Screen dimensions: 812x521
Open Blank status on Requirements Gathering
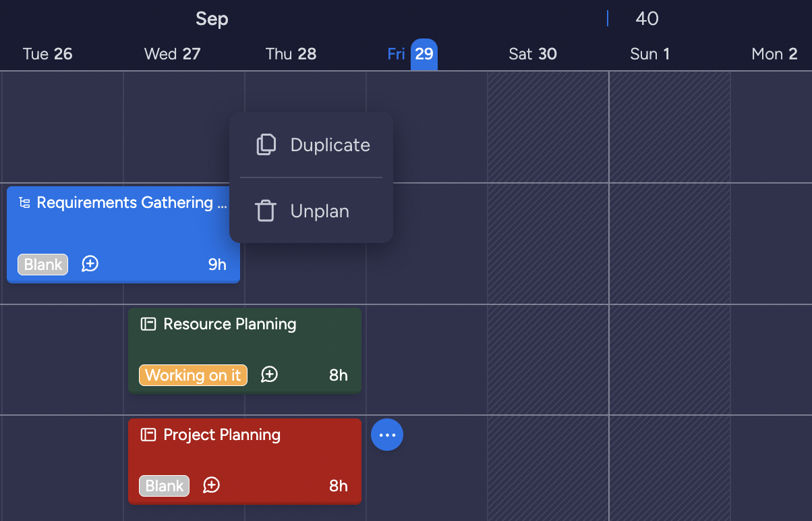click(43, 265)
